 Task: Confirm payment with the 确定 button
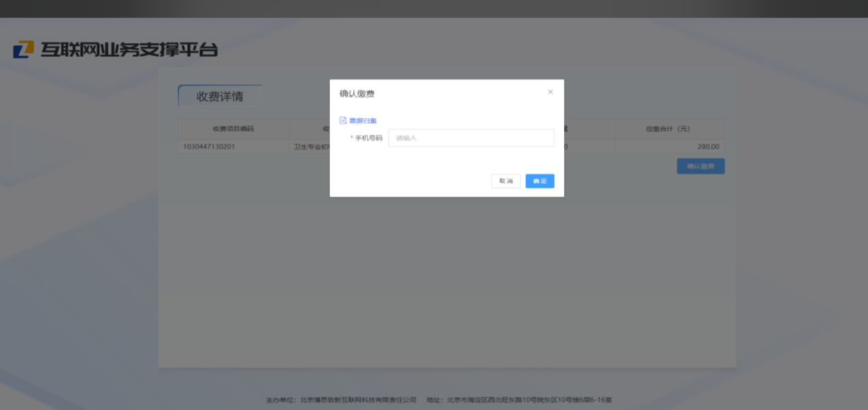click(x=539, y=181)
